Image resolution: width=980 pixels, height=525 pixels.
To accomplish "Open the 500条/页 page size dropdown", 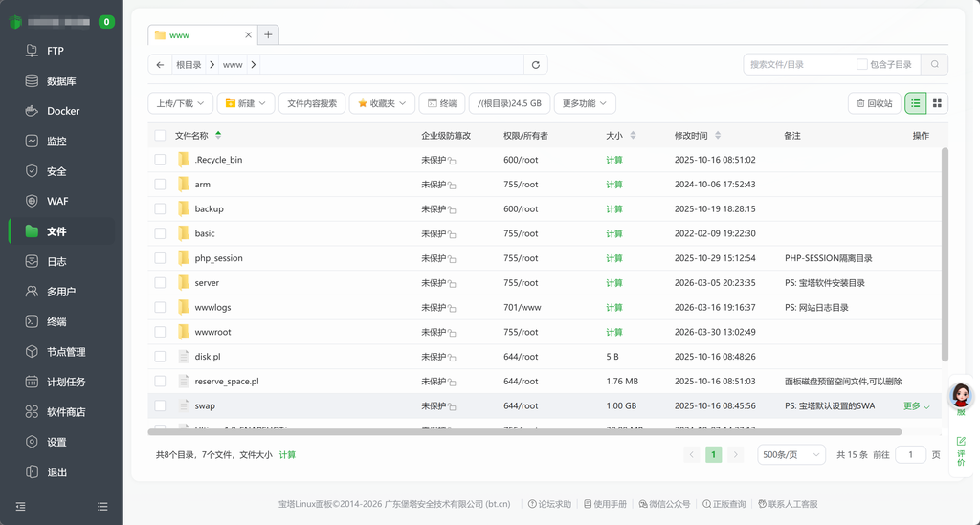I will 791,455.
